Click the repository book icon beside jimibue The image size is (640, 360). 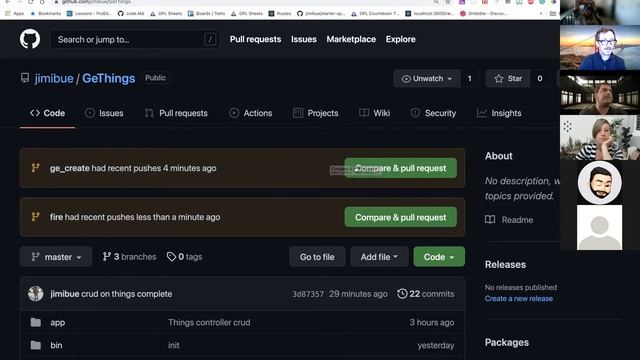[25, 78]
